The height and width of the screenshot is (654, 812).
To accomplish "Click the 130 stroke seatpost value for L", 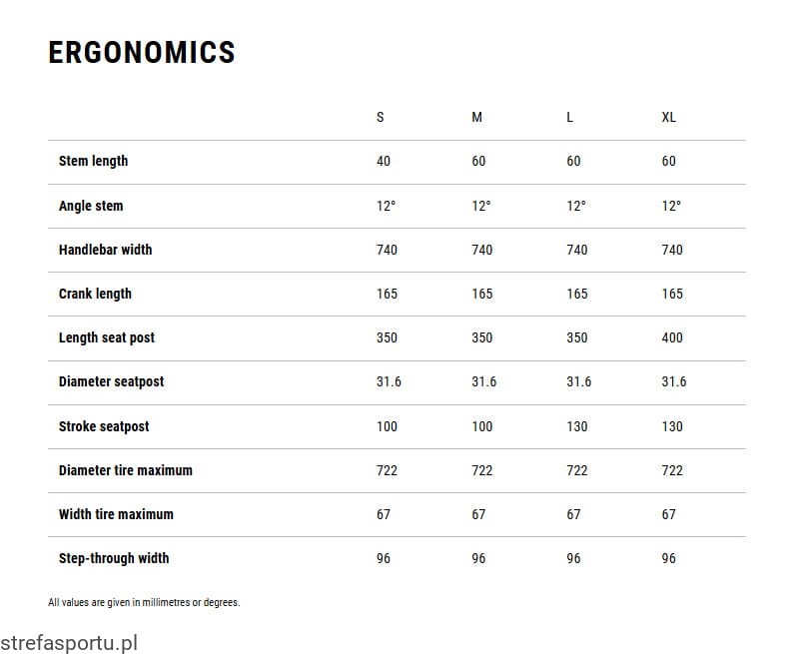I will pos(577,426).
